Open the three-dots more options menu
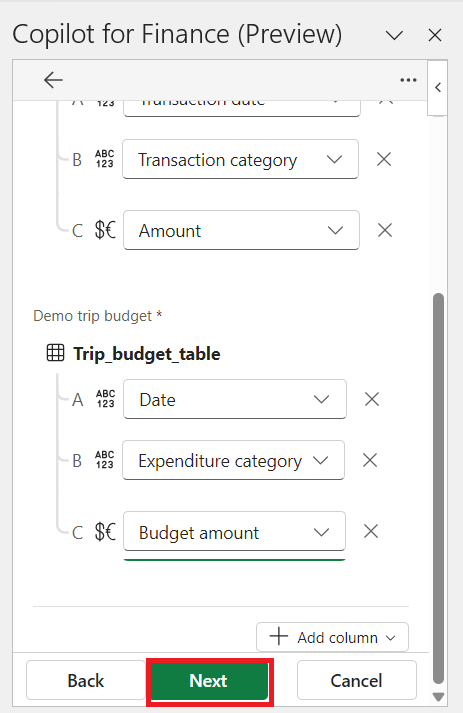 pos(408,80)
